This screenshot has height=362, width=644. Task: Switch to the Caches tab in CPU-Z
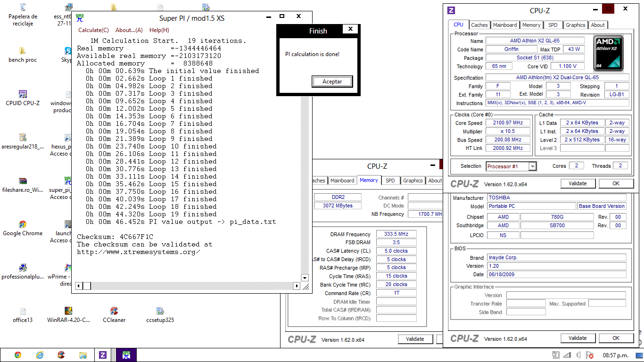[479, 25]
